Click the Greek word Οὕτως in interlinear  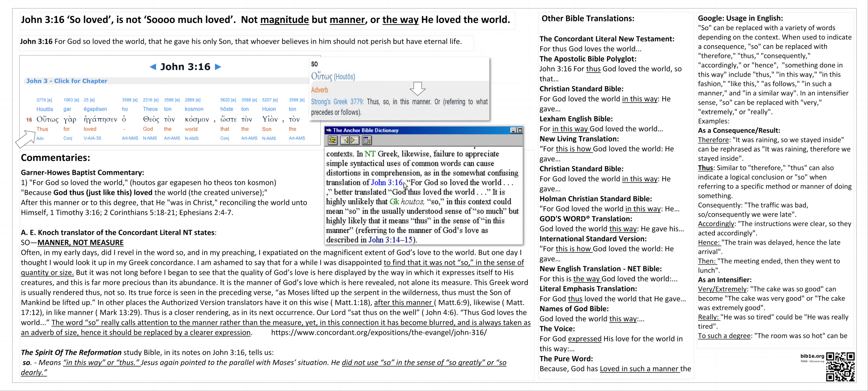coord(47,119)
